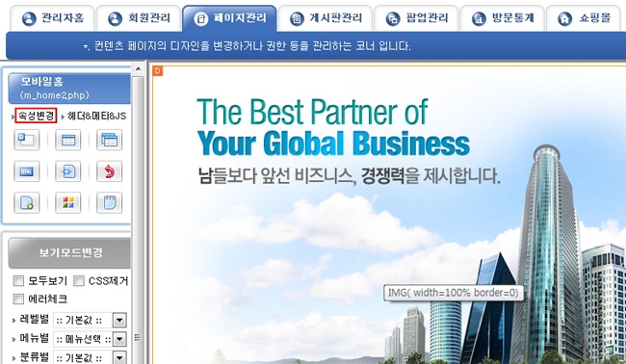The width and height of the screenshot is (626, 364).
Task: Open the 게시판관리 tab
Action: point(326,18)
